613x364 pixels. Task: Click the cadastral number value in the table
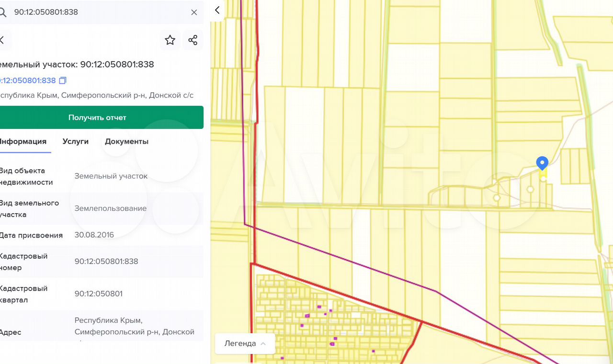106,262
